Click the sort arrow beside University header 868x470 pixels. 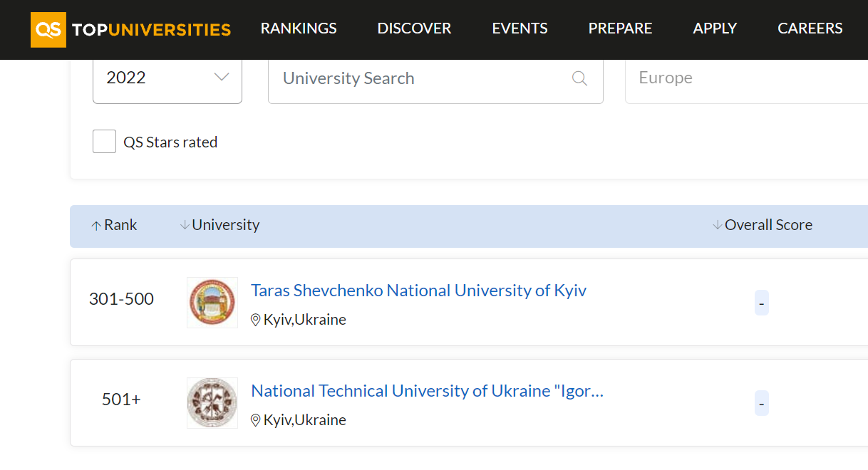click(x=184, y=224)
